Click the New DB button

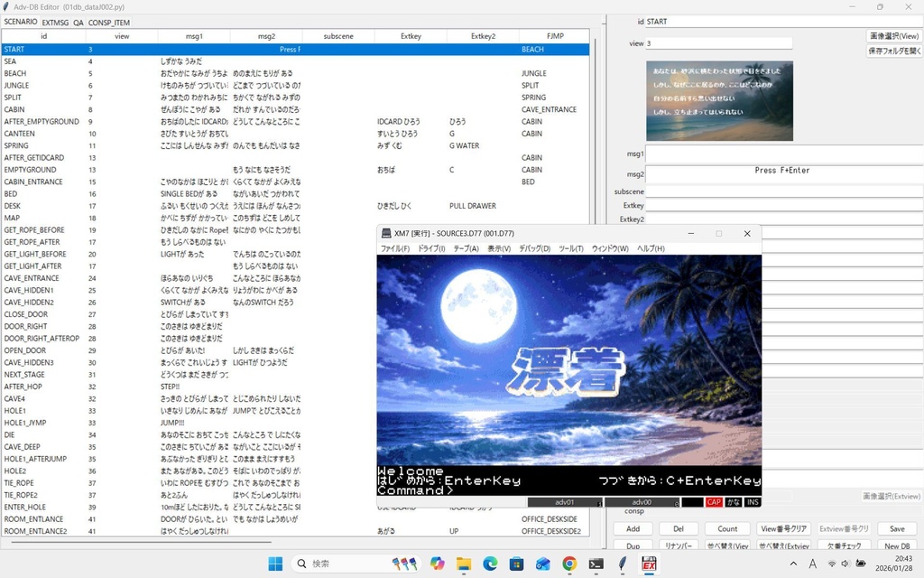coord(897,545)
